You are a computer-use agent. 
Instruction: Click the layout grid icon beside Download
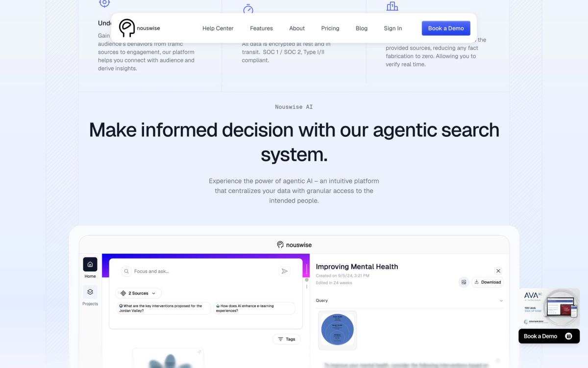coord(464,282)
